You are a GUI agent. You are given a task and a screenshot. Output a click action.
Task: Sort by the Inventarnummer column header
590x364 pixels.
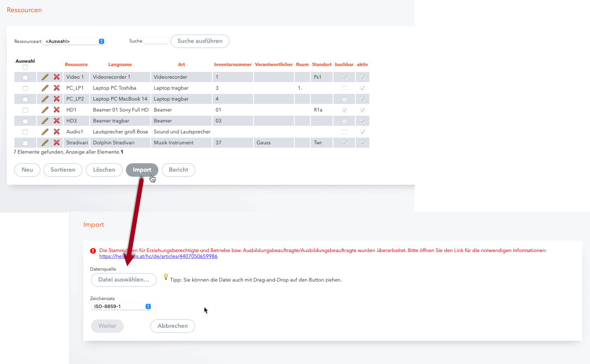(x=232, y=64)
